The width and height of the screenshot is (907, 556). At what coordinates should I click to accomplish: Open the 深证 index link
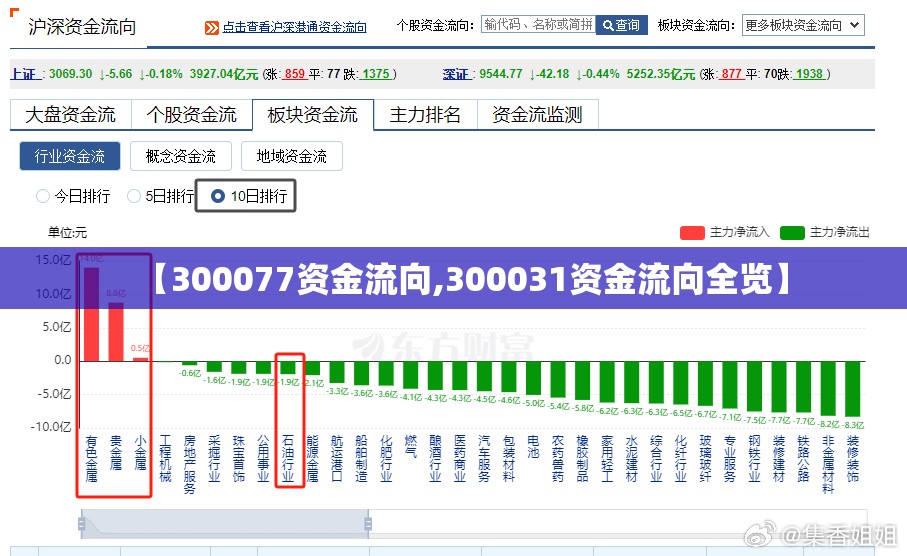pyautogui.click(x=455, y=74)
